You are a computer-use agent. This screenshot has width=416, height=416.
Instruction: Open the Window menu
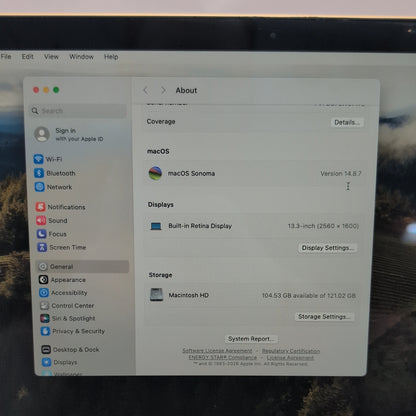(81, 57)
